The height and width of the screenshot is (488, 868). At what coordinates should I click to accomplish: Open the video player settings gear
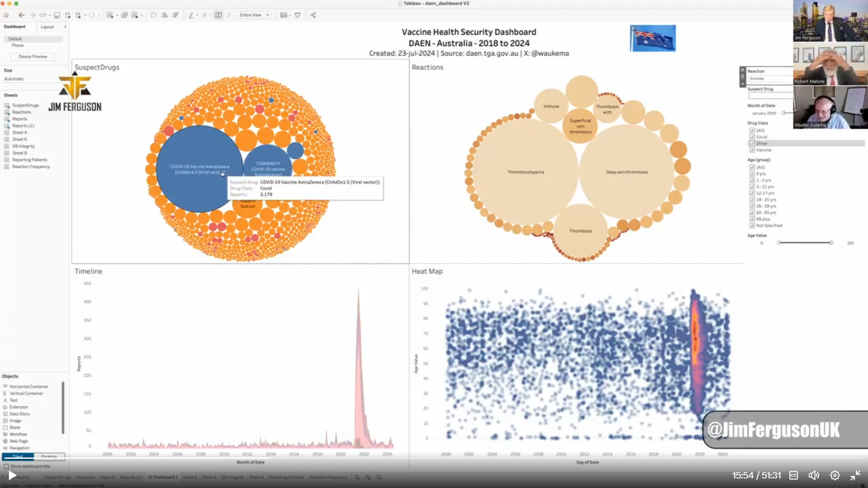point(835,475)
